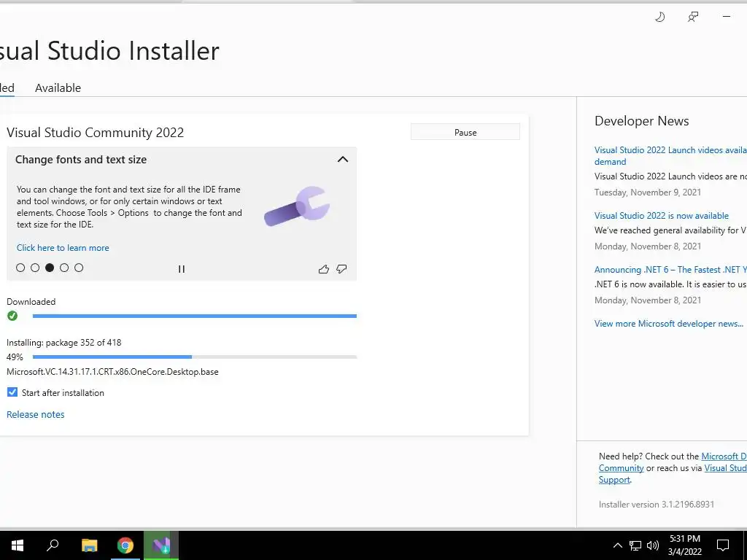View more Microsoft developer news
Screen dimensions: 747x560
[x=669, y=323]
